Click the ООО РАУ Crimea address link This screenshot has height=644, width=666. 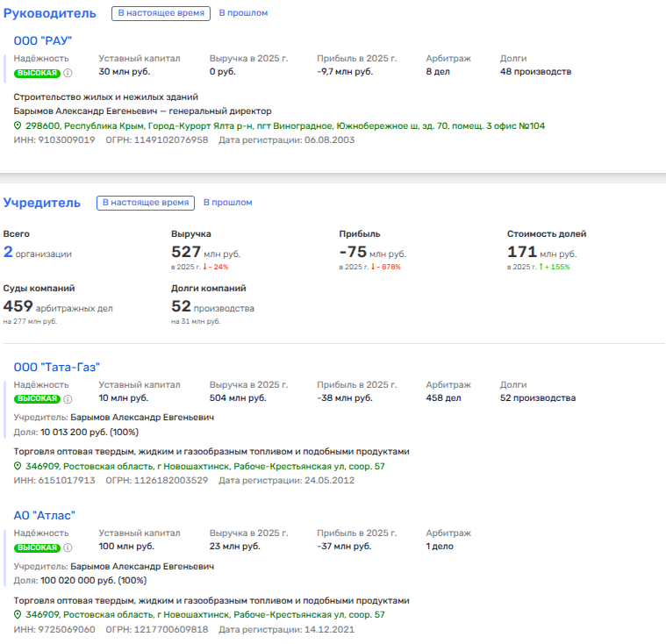tap(284, 126)
